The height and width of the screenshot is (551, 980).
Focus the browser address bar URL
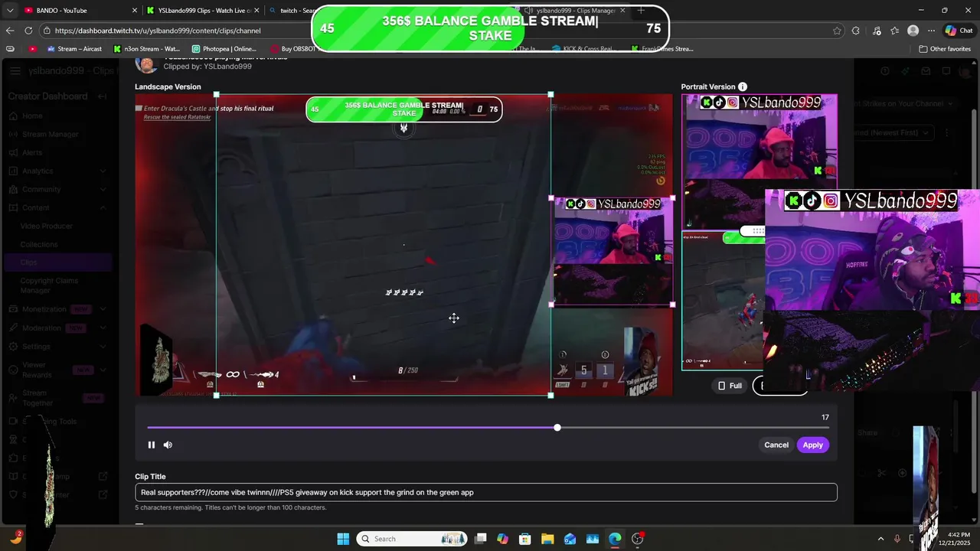pyautogui.click(x=158, y=31)
